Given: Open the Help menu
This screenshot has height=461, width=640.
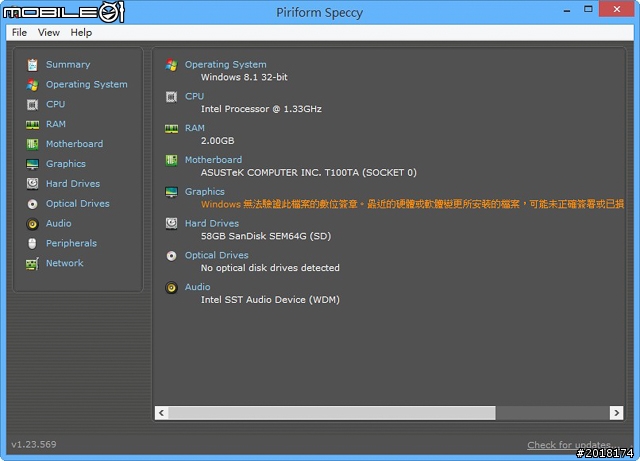Looking at the screenshot, I should pyautogui.click(x=81, y=33).
